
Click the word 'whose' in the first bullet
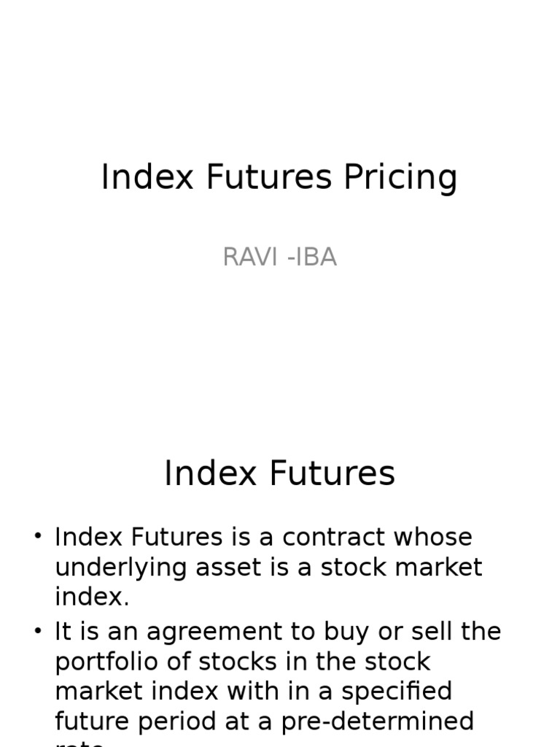(433, 537)
